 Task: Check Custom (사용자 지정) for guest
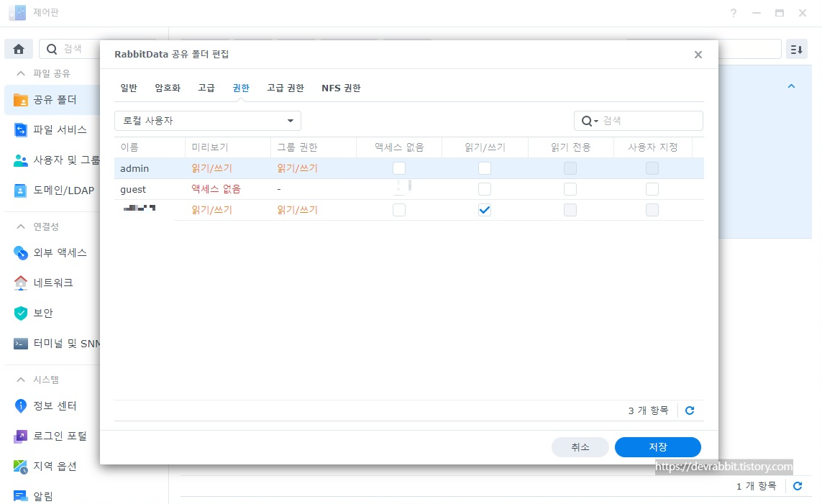652,189
